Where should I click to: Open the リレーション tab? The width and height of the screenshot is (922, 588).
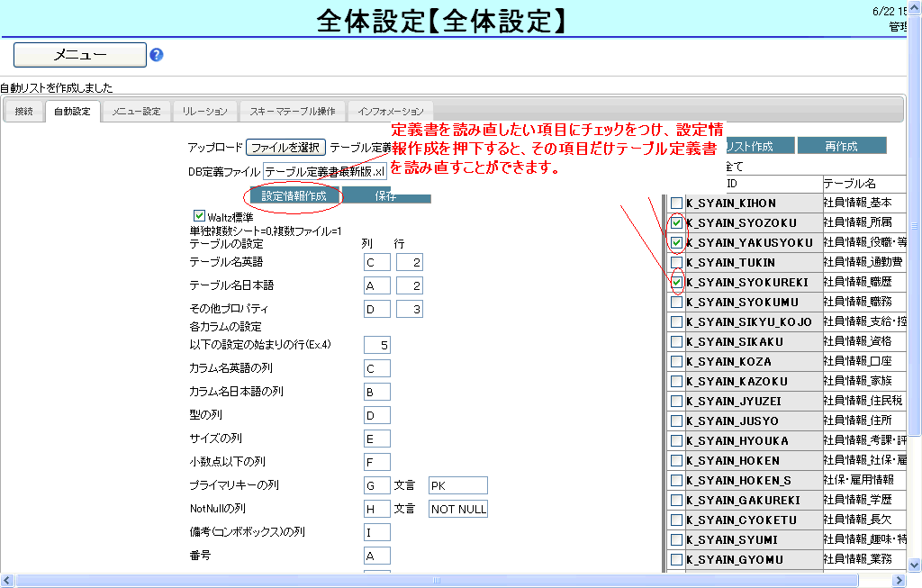pyautogui.click(x=204, y=112)
